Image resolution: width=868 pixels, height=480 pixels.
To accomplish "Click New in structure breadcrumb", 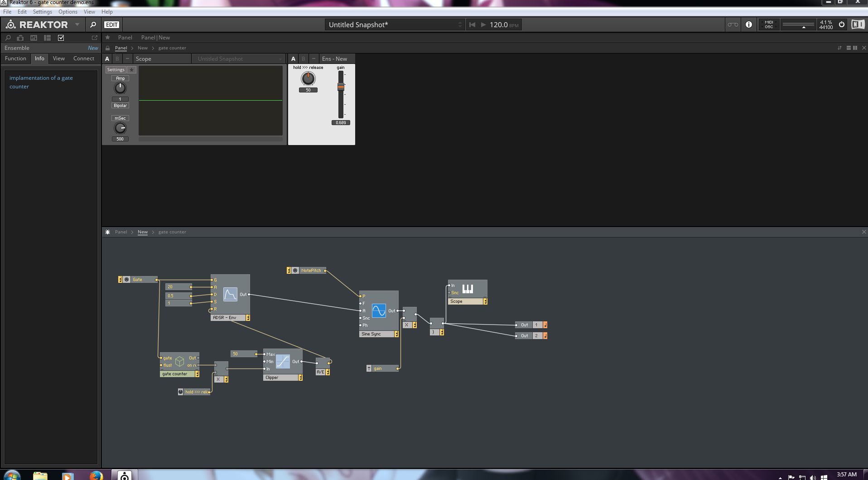I will coord(143,232).
